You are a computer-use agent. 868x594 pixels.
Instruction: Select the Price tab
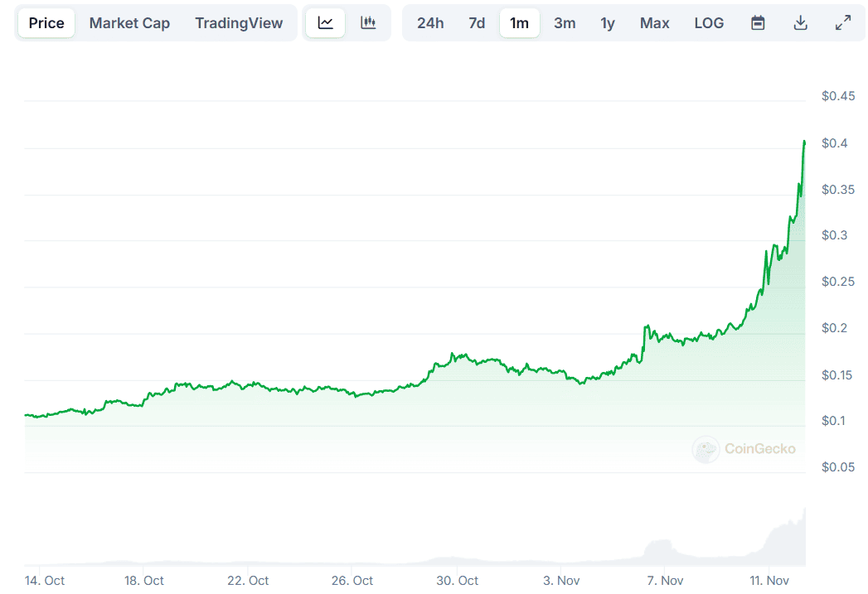46,23
